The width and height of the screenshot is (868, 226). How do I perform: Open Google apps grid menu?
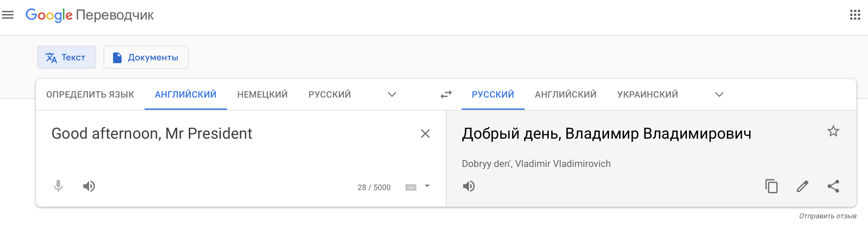(855, 15)
